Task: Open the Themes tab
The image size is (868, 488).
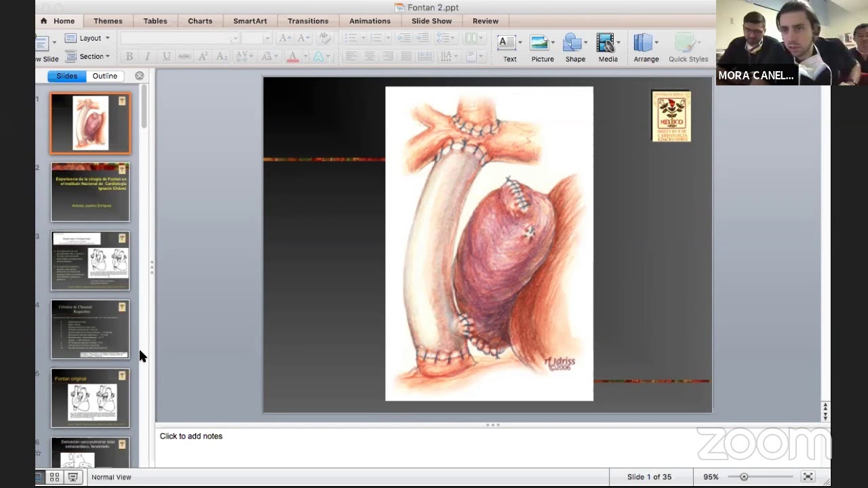Action: pos(108,21)
